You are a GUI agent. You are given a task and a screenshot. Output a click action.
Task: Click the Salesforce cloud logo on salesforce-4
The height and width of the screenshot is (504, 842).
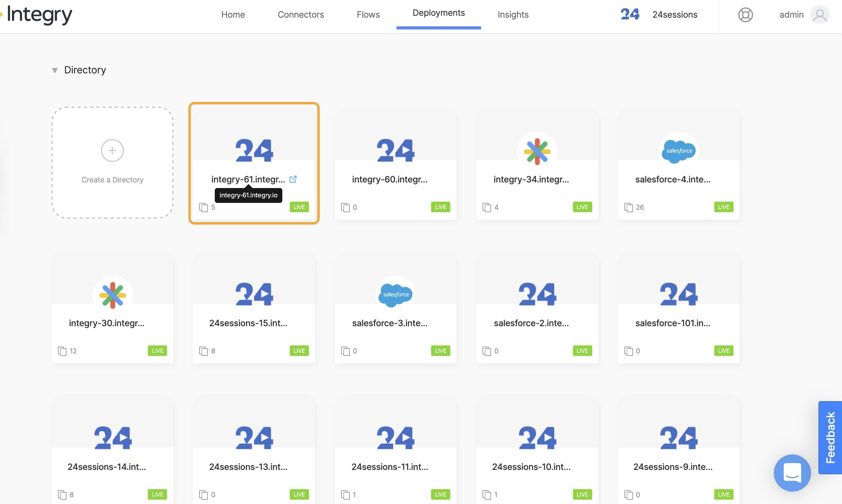click(x=679, y=151)
